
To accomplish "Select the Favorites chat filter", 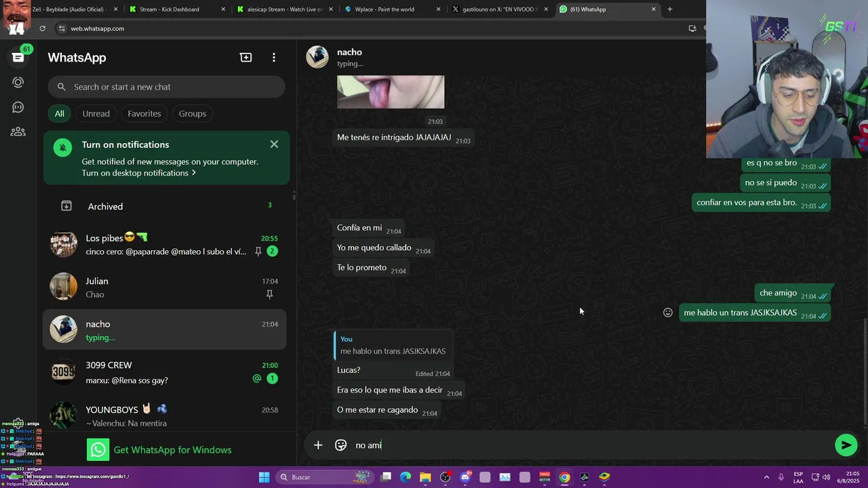I will pyautogui.click(x=144, y=113).
